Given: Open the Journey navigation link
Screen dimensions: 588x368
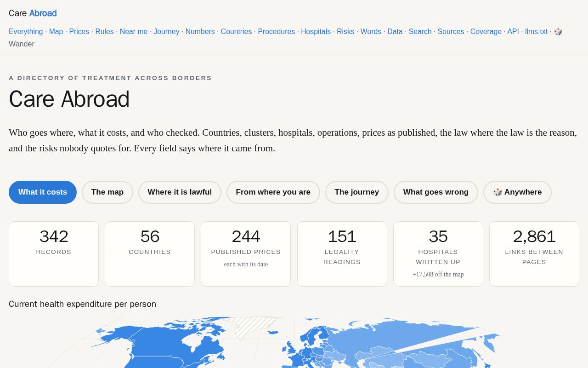Looking at the screenshot, I should pyautogui.click(x=166, y=32).
